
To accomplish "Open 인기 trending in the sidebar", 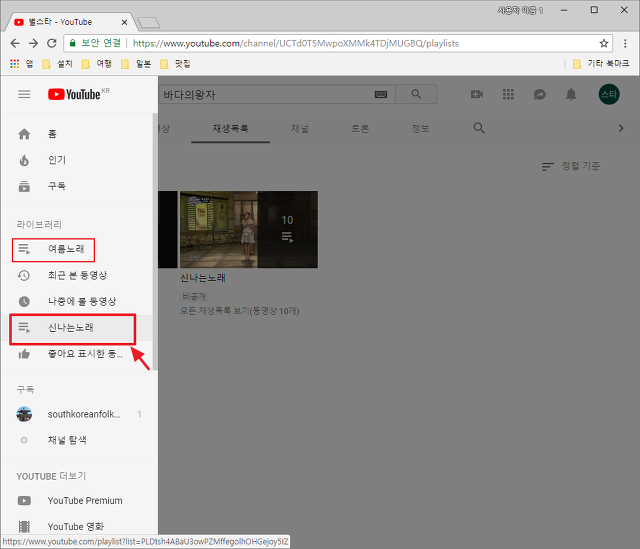I will [77, 160].
